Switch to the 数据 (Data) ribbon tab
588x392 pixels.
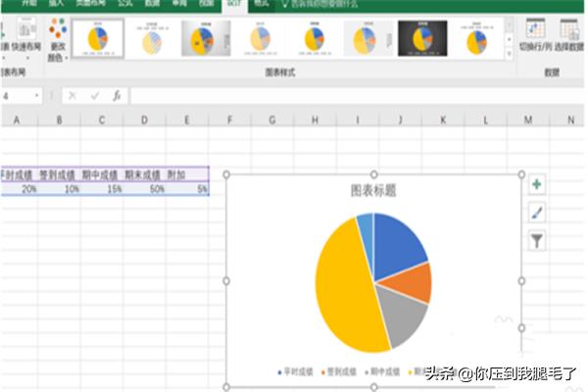[x=152, y=3]
